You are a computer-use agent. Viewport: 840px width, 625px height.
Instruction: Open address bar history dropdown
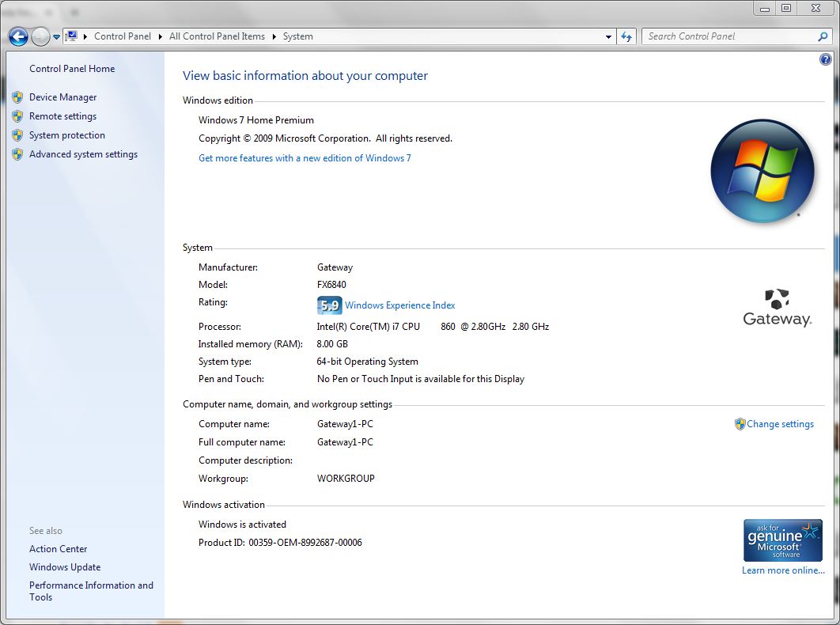click(608, 37)
